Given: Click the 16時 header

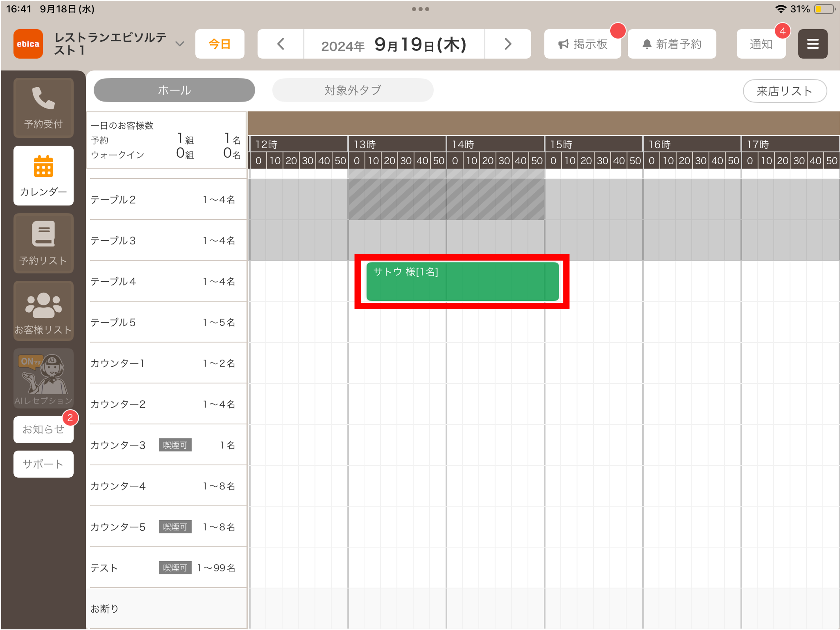Looking at the screenshot, I should [x=692, y=144].
